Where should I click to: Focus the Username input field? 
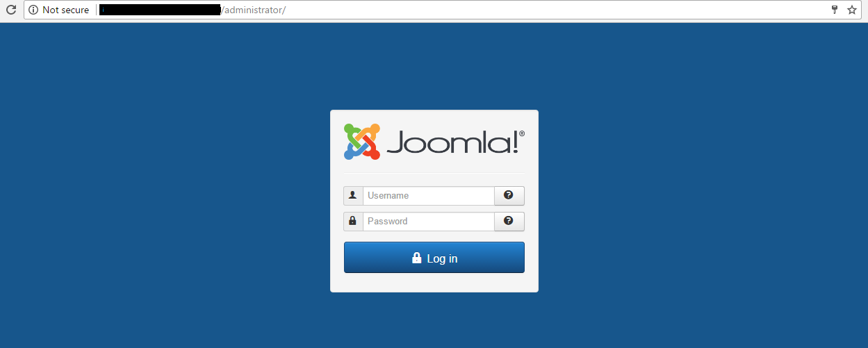coord(428,196)
